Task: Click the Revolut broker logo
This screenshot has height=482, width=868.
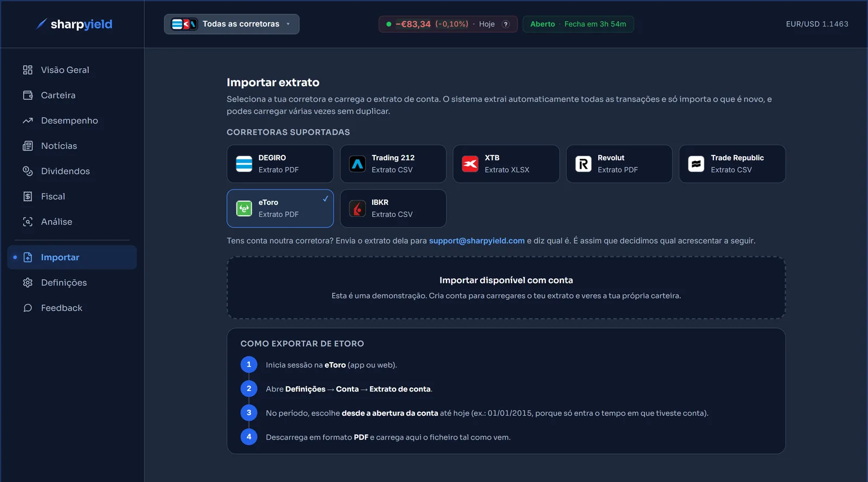Action: pos(583,164)
